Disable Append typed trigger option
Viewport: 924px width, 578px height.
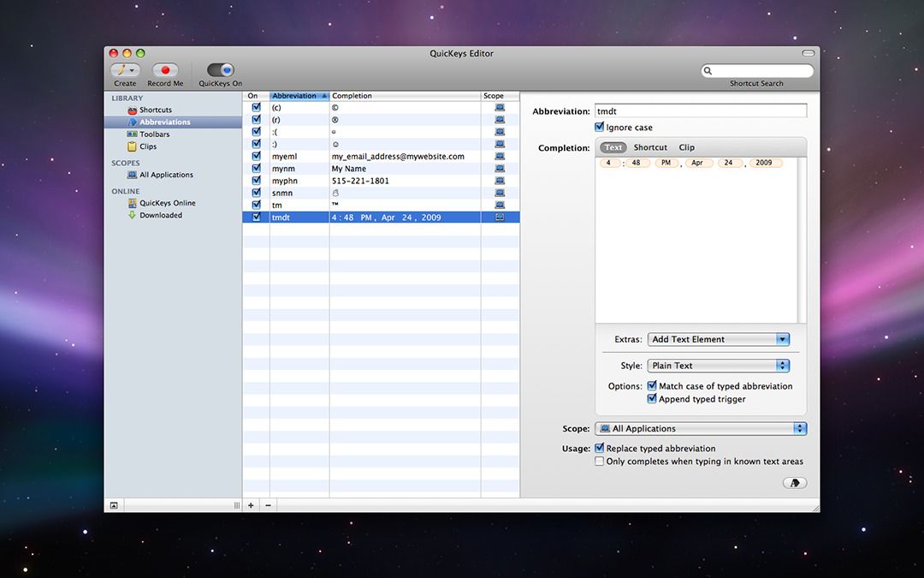653,399
